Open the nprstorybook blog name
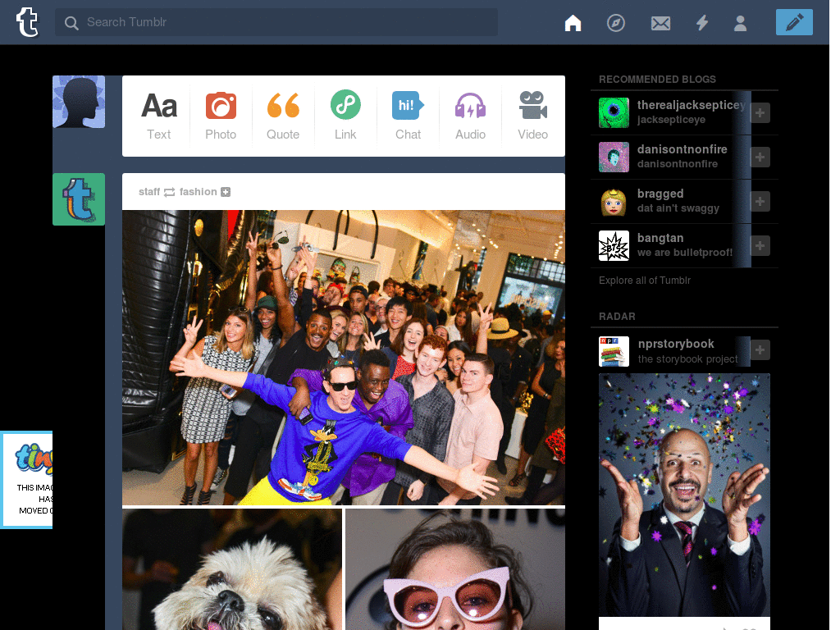This screenshot has width=840, height=630. tap(676, 344)
